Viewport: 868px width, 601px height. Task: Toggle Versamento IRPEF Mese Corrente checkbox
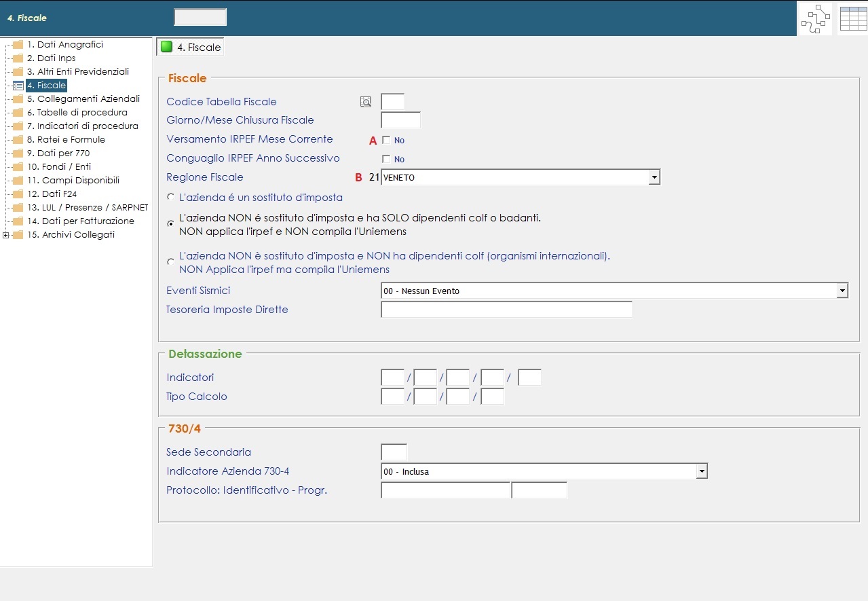(386, 140)
